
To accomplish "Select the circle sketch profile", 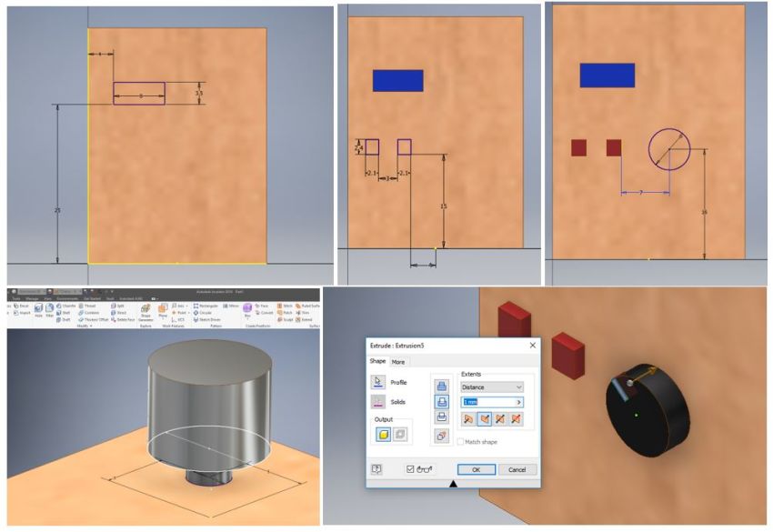I will (x=669, y=149).
